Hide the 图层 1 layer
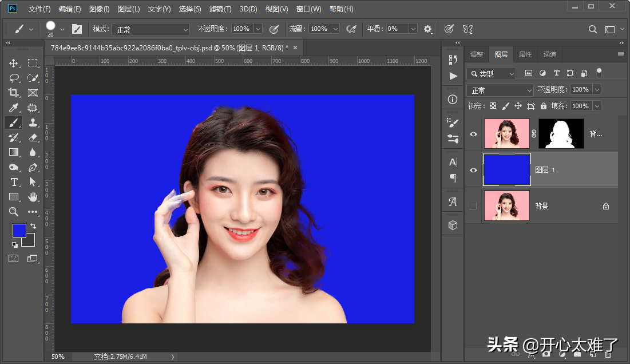630x364 pixels. click(473, 170)
